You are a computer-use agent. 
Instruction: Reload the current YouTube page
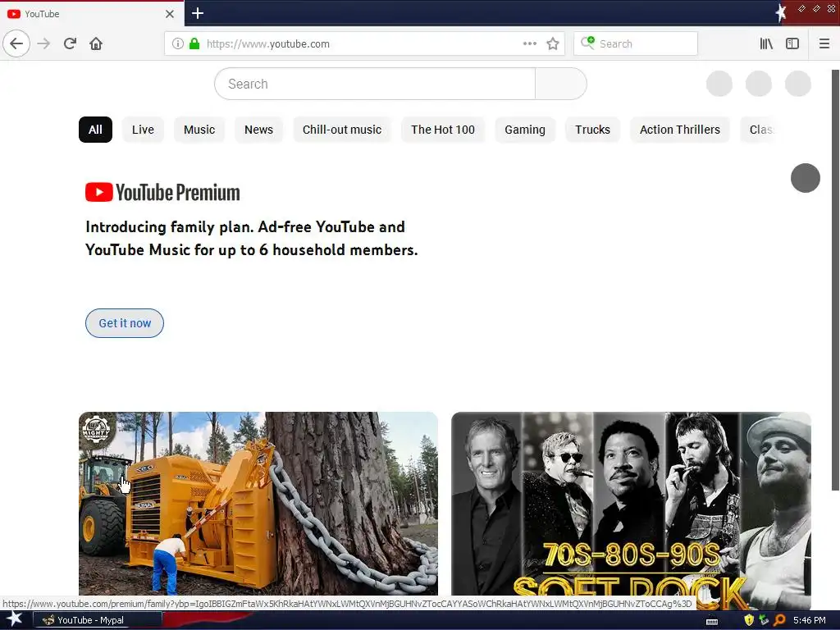[71, 44]
